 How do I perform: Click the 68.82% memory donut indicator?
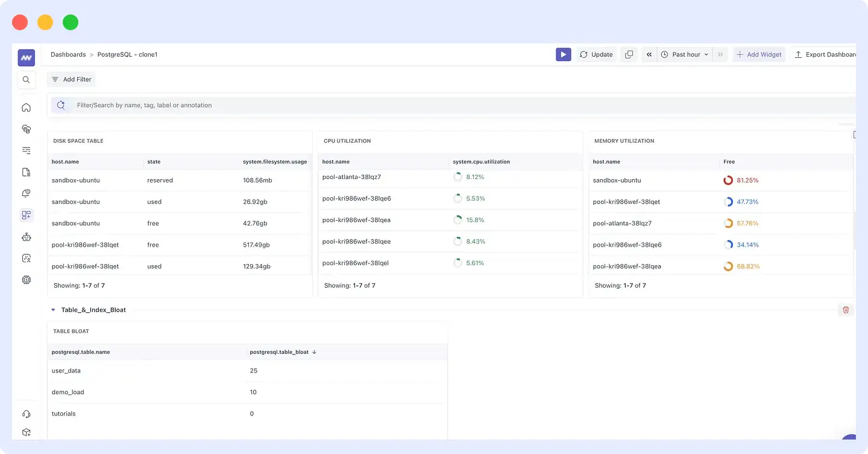(728, 266)
